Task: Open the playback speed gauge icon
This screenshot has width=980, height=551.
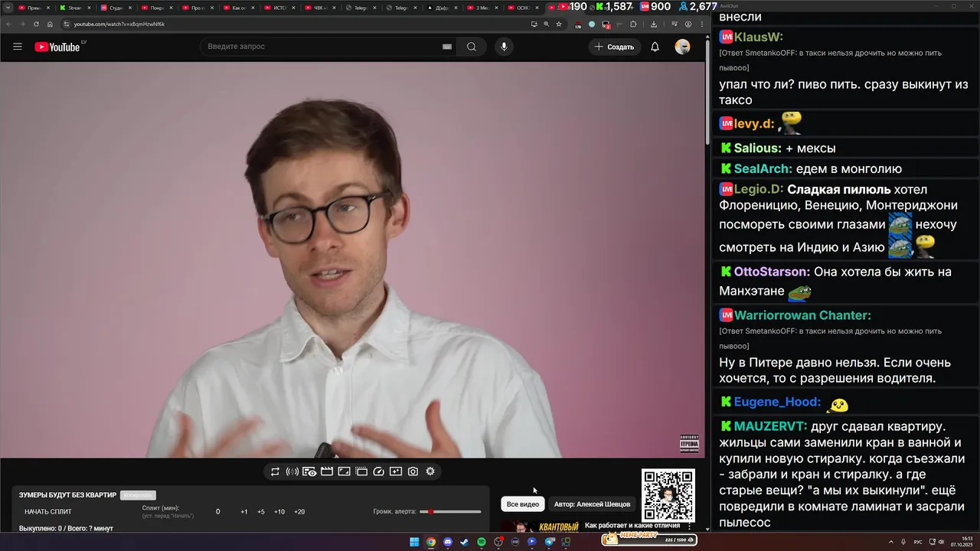Action: (x=378, y=471)
